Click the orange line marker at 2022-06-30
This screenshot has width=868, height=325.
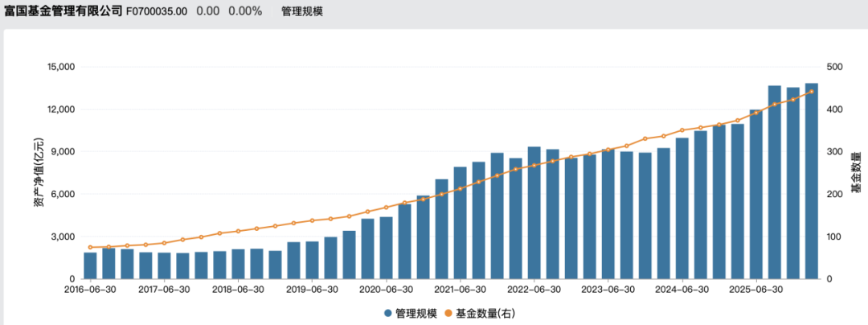pos(534,165)
